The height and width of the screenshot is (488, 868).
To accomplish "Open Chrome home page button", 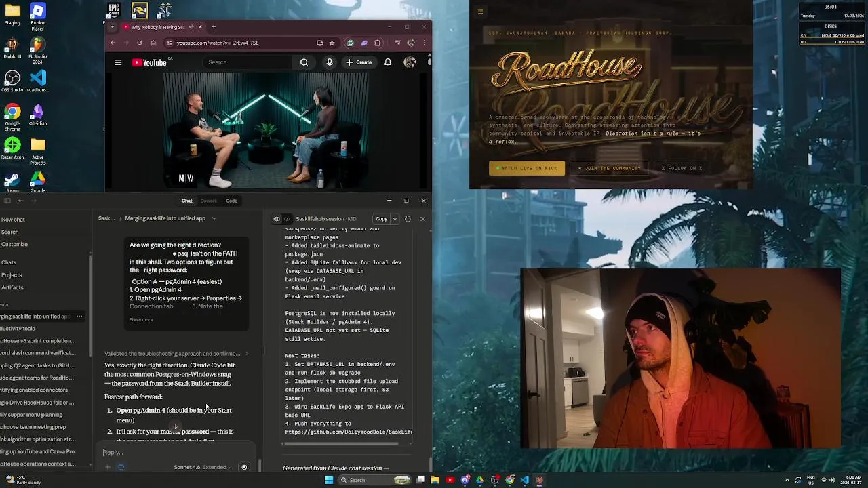I will 153,43.
